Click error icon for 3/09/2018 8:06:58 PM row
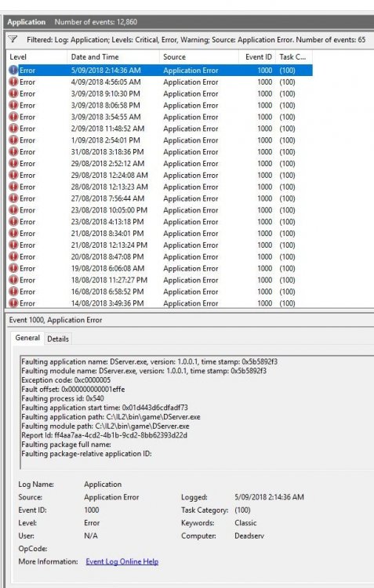374x588 pixels. coord(13,105)
